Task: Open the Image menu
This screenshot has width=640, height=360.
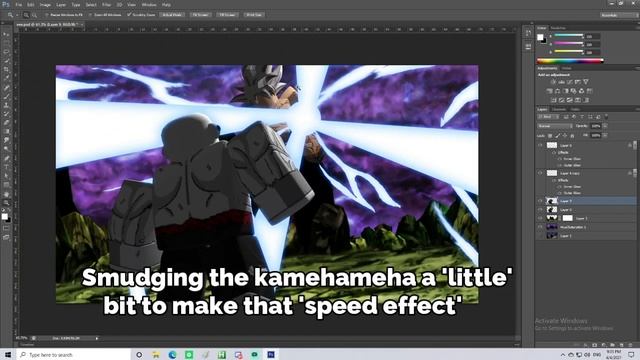Action: [45, 4]
